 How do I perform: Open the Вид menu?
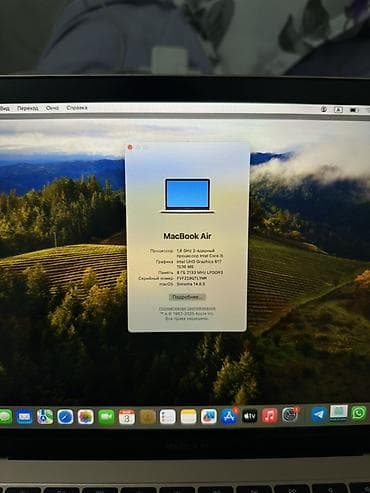pyautogui.click(x=5, y=108)
